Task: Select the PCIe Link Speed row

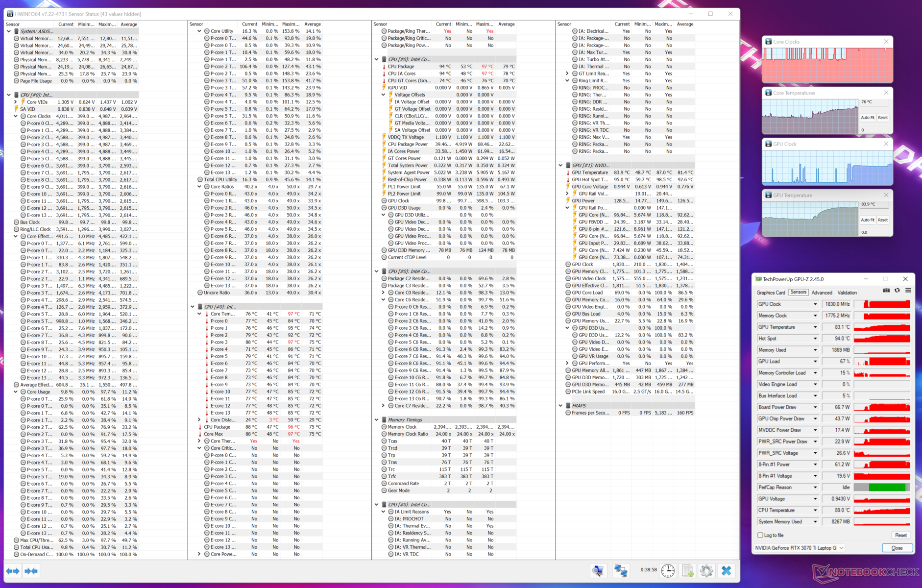Action: [630, 392]
